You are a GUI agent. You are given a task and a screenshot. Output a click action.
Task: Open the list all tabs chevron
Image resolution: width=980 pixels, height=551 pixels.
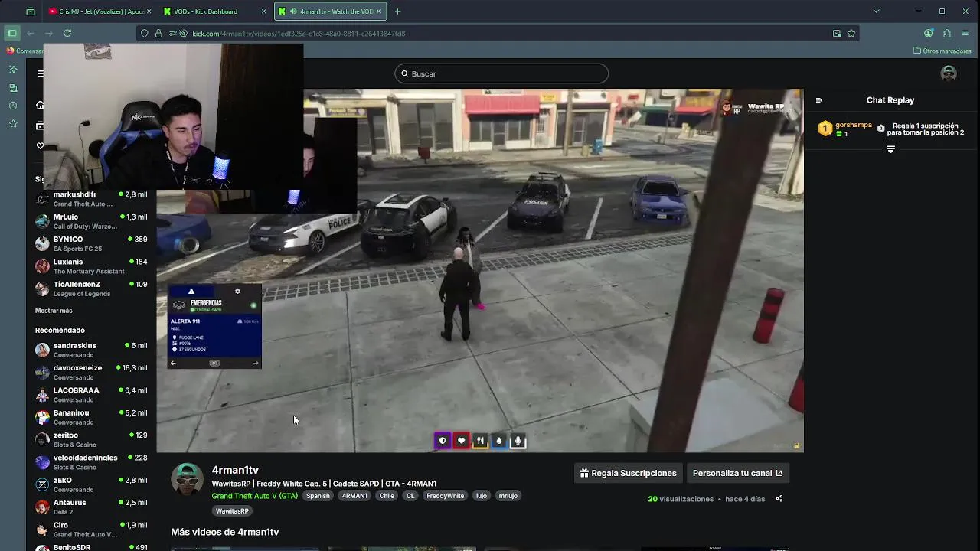(876, 11)
